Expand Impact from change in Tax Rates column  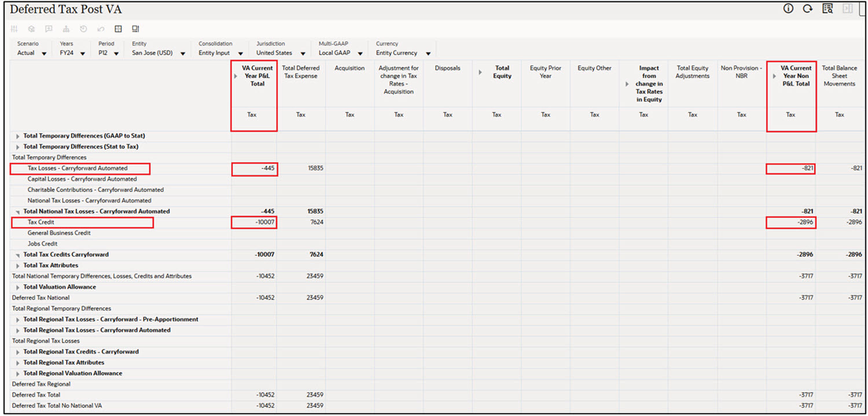coord(627,84)
